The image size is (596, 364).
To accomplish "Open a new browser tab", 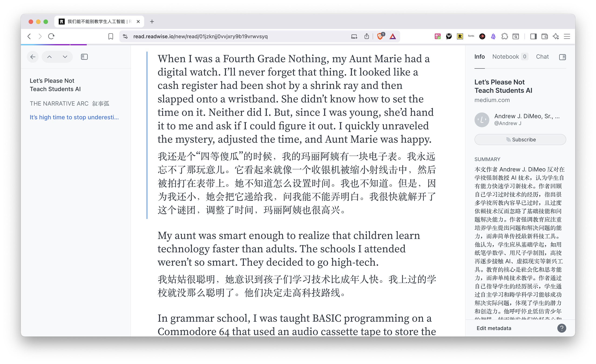I will pos(152,21).
